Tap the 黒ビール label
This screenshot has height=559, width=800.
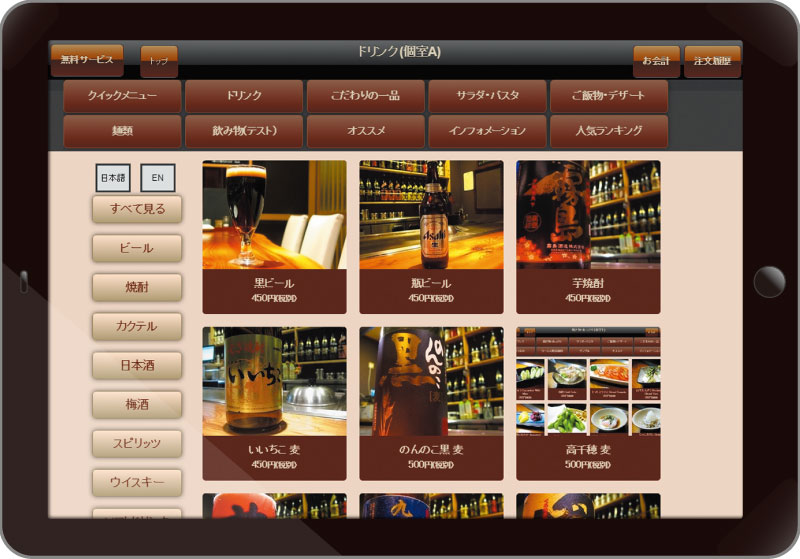click(x=274, y=284)
